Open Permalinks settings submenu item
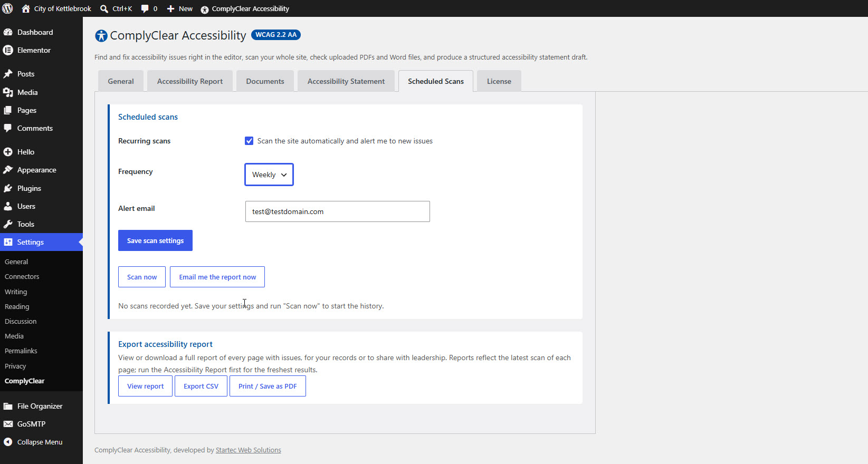This screenshot has height=464, width=868. (x=21, y=351)
